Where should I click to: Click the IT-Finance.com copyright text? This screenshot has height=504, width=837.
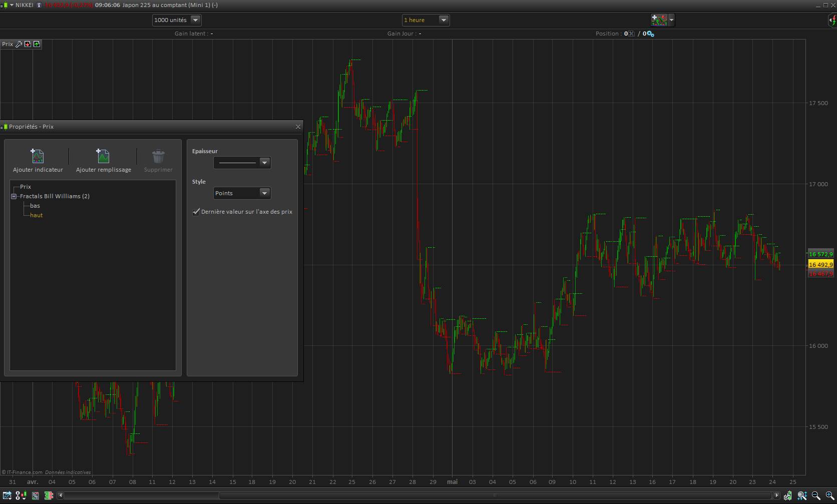pos(22,472)
